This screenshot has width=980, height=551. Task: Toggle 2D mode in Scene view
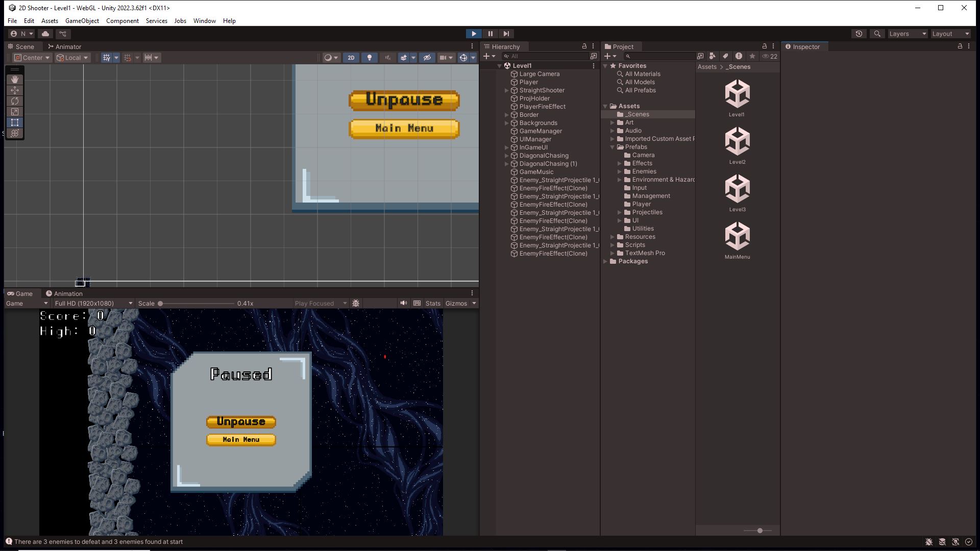pyautogui.click(x=351, y=58)
